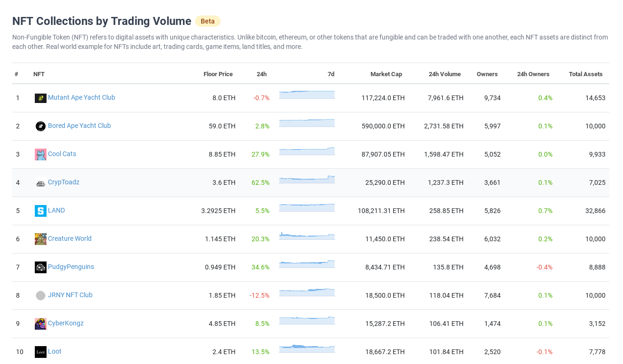Image resolution: width=623 pixels, height=364 pixels.
Task: Click the 1,237.3 ETH volume value
Action: coord(446,182)
